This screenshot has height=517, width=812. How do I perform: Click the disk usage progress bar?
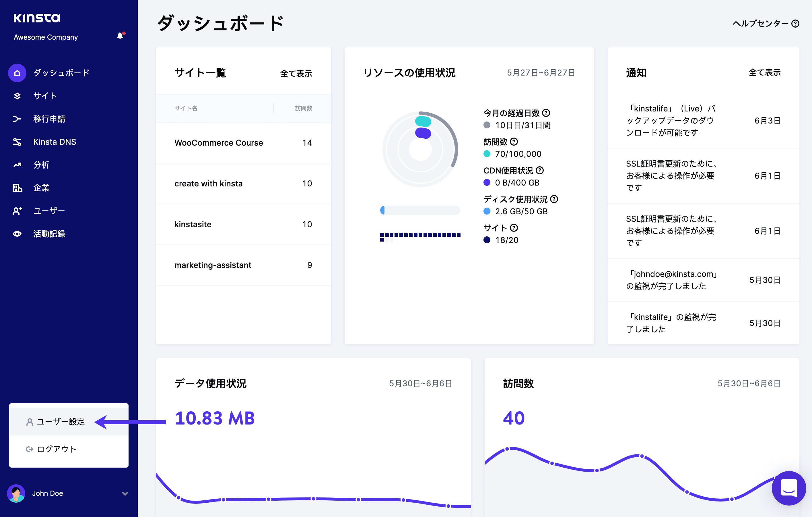421,210
